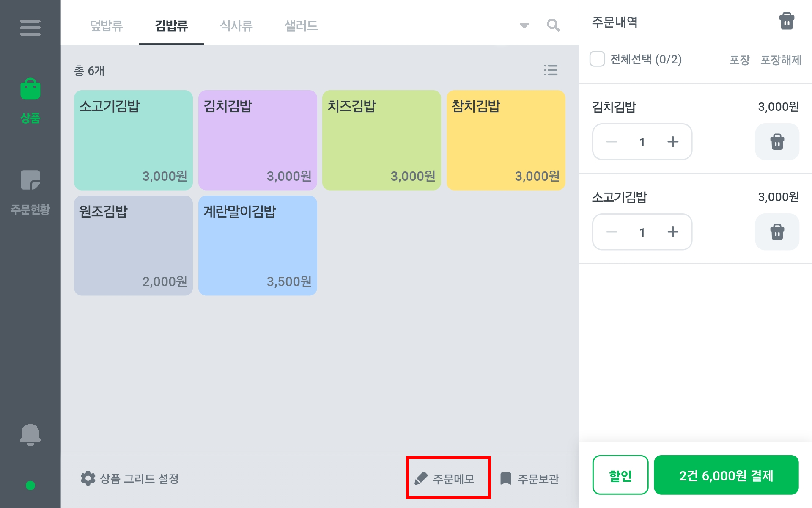The image size is (812, 508).
Task: Click the 2건 6,000원 결제 button
Action: coord(726,475)
